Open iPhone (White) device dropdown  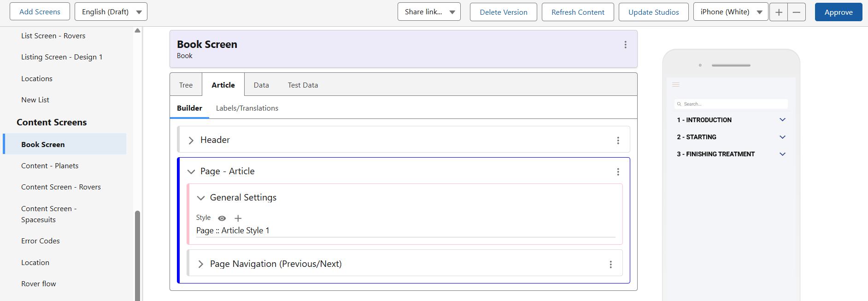(731, 12)
